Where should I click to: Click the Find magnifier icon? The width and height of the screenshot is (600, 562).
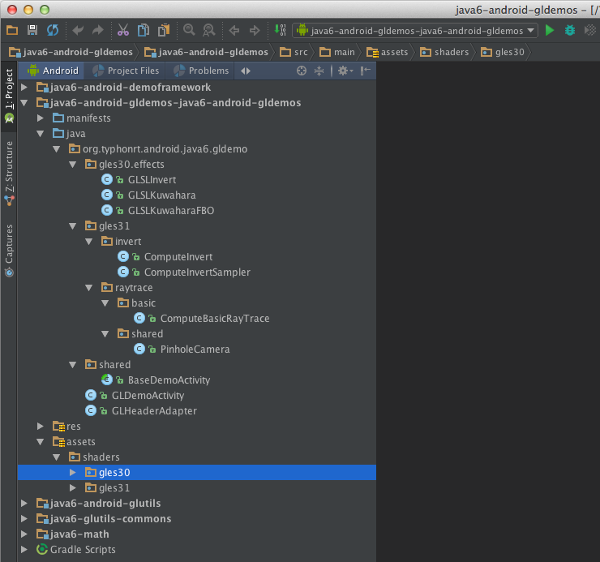point(189,30)
